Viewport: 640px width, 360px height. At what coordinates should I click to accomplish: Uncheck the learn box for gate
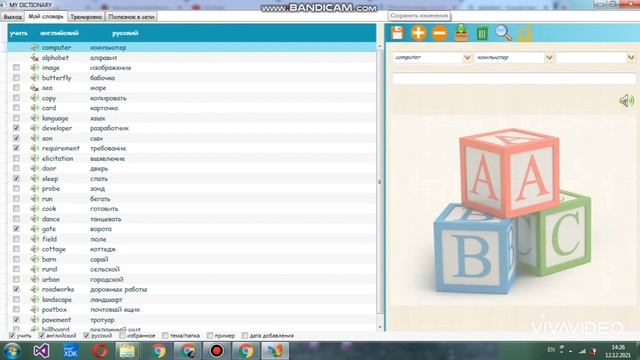coord(16,229)
